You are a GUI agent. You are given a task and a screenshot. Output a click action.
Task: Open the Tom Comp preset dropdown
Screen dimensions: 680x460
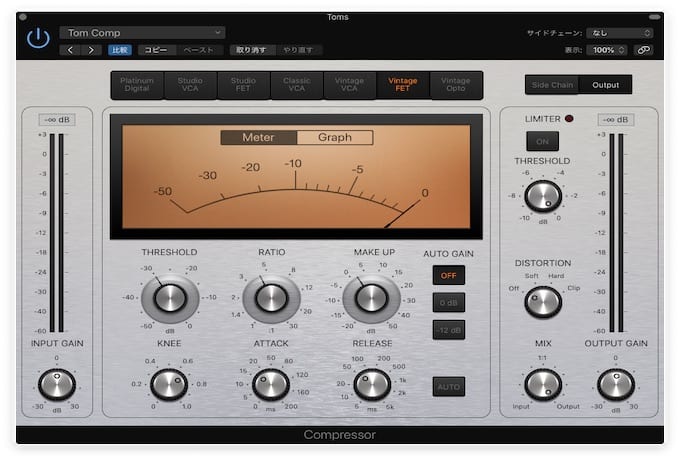point(142,33)
